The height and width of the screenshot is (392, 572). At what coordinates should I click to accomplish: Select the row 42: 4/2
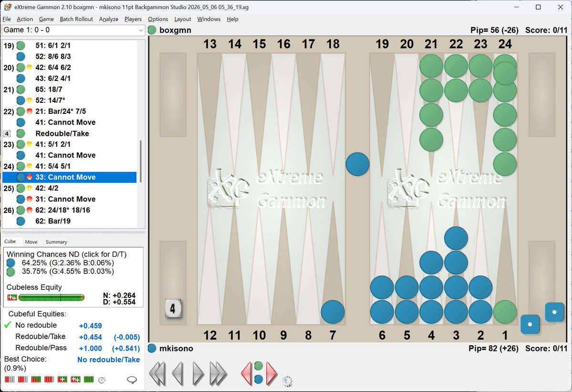(70, 188)
